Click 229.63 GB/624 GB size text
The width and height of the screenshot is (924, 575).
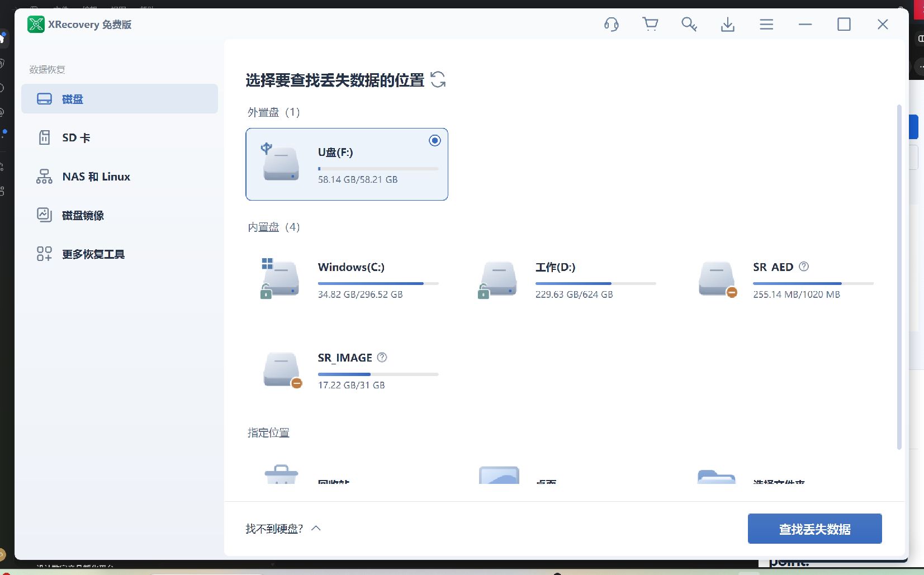click(574, 294)
